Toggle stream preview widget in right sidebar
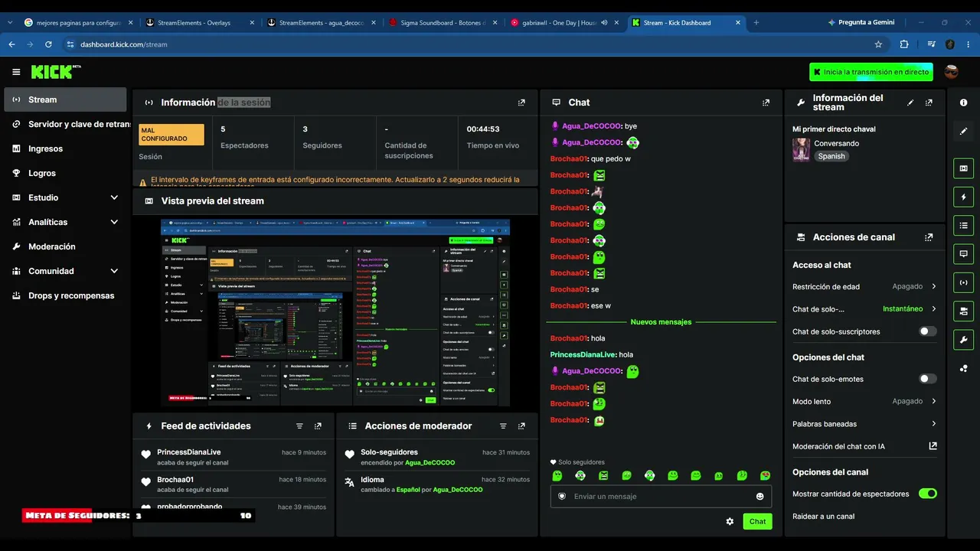The image size is (980, 551). (x=963, y=168)
